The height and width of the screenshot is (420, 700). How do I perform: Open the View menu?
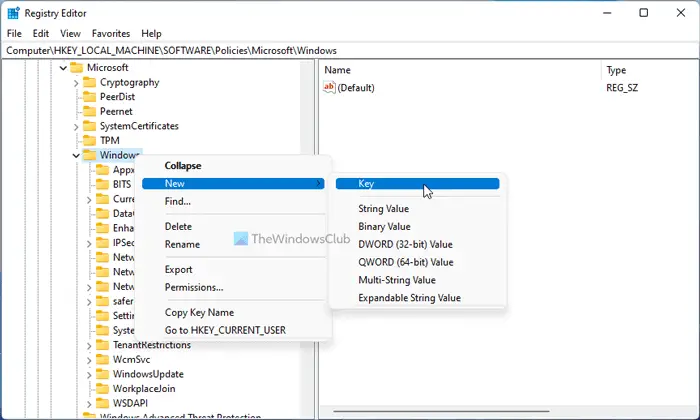point(71,33)
